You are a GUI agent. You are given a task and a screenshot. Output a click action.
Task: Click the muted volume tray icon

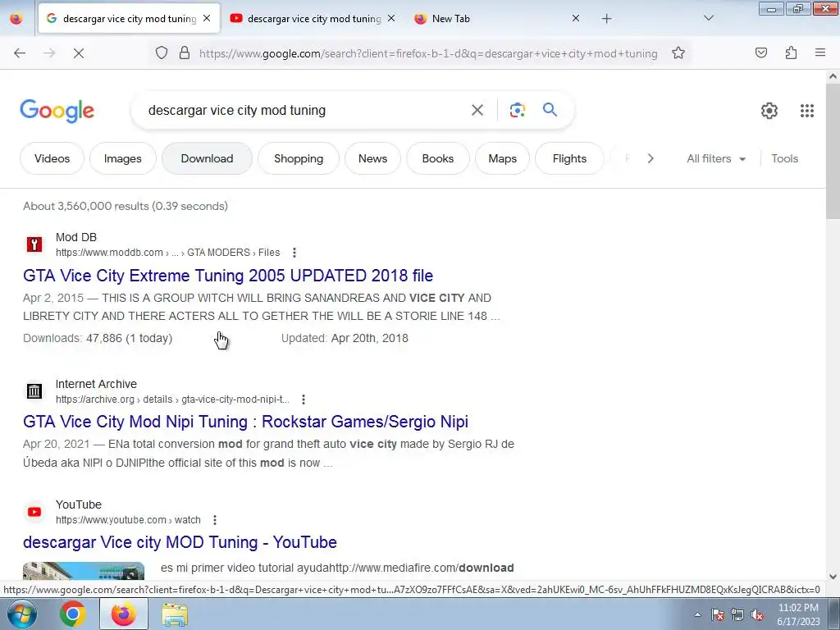pos(757,615)
